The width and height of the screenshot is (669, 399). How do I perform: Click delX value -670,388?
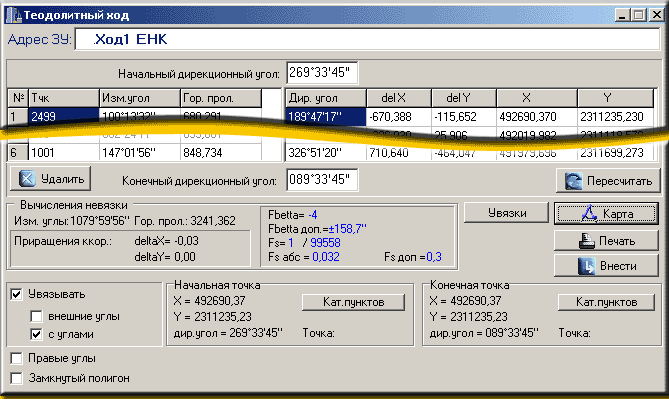point(399,116)
